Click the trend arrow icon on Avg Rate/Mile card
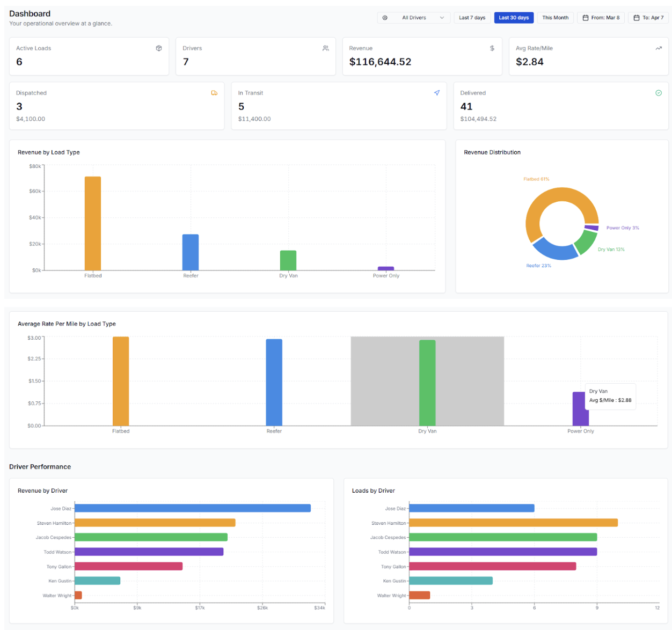This screenshot has height=630, width=672. (659, 48)
